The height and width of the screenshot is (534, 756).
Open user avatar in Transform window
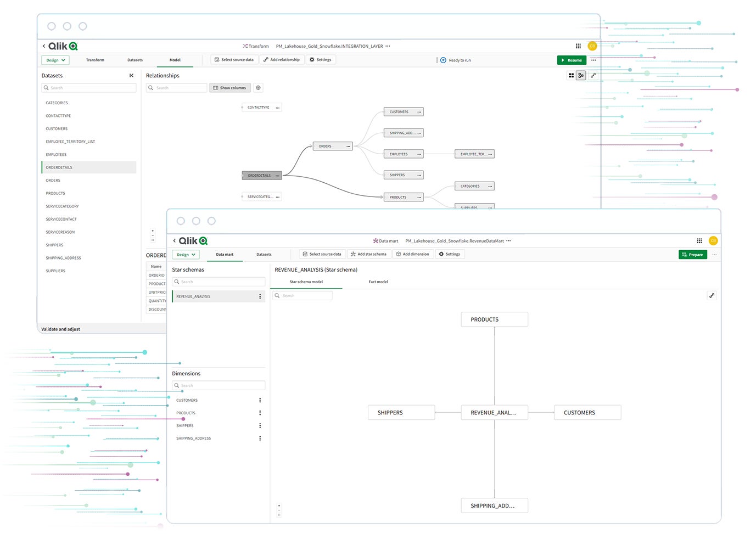click(x=592, y=46)
